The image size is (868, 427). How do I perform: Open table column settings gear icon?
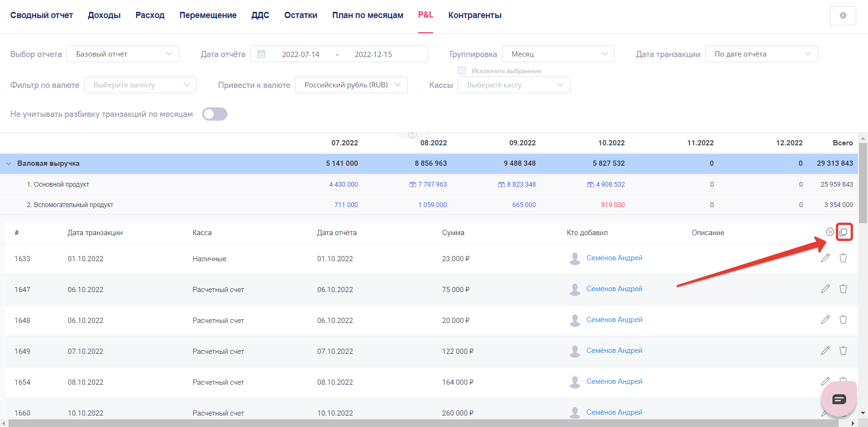click(830, 232)
